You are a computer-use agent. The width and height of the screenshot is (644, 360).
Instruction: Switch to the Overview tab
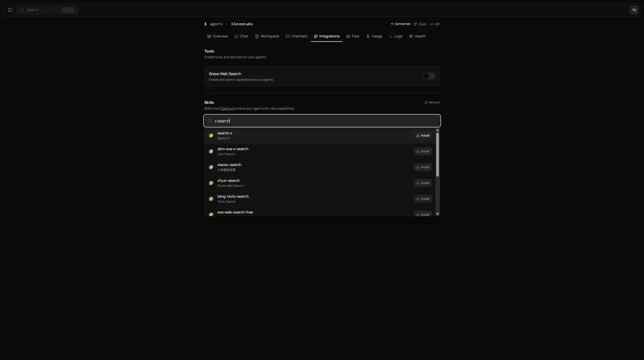click(218, 36)
